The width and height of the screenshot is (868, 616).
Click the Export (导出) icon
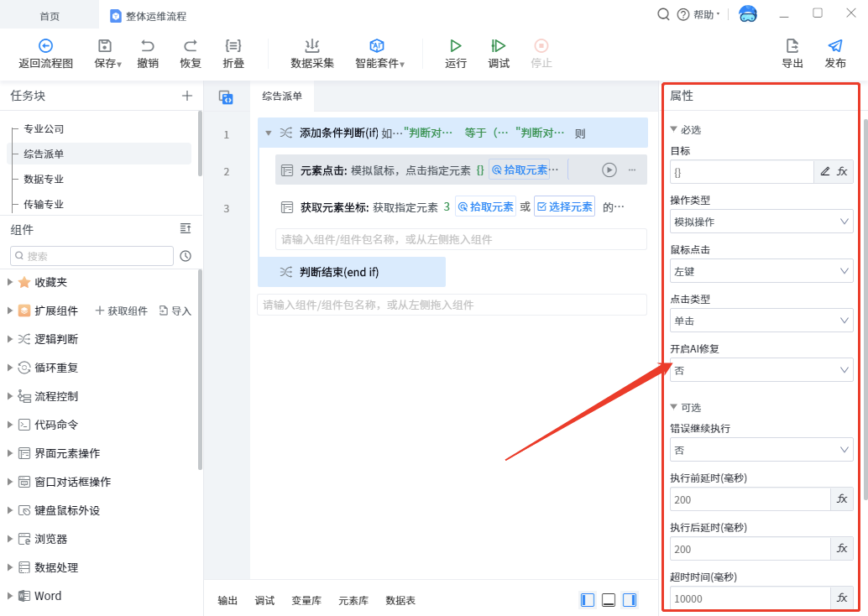tap(792, 46)
